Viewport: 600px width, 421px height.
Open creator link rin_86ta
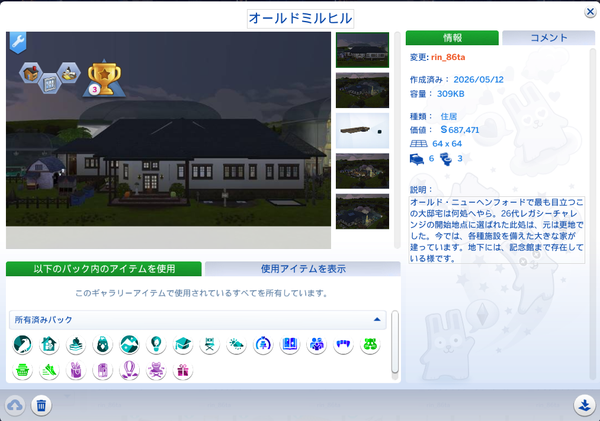[448, 57]
